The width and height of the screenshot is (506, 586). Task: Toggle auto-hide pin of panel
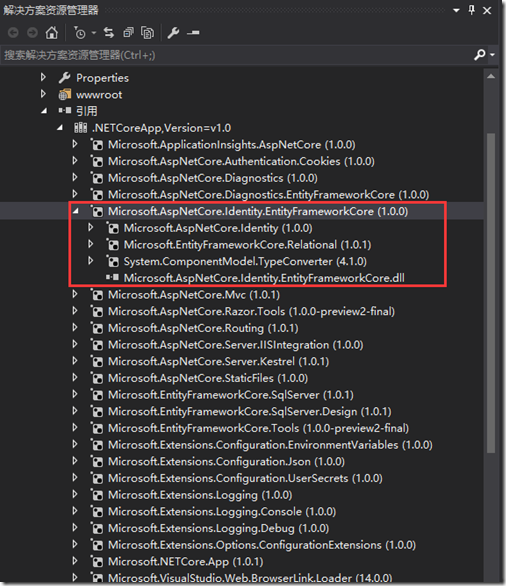click(x=472, y=10)
